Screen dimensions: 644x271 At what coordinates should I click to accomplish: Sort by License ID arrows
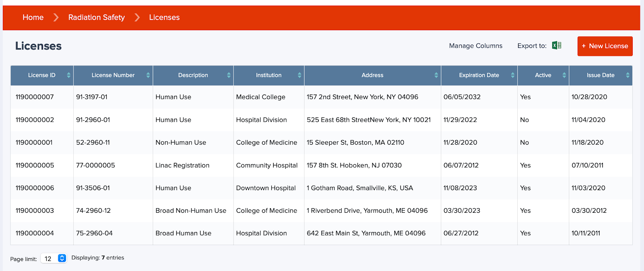69,75
